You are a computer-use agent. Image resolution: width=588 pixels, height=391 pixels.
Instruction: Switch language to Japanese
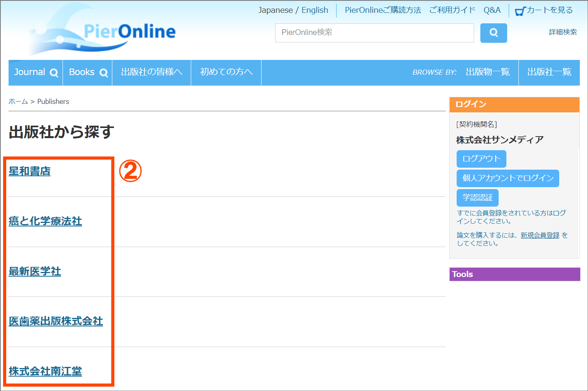point(276,10)
